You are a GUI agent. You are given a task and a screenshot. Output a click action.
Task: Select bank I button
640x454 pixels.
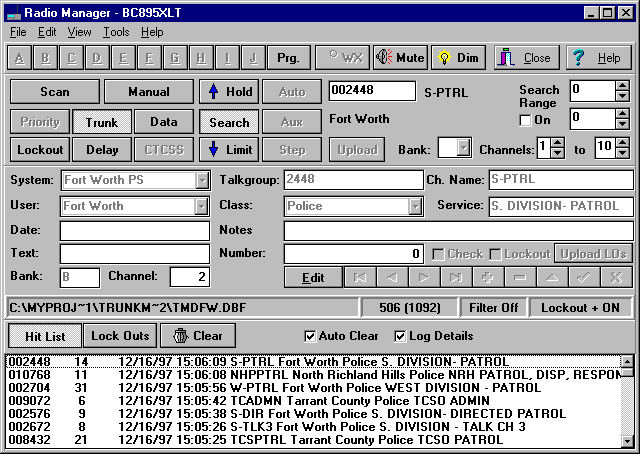pyautogui.click(x=227, y=58)
